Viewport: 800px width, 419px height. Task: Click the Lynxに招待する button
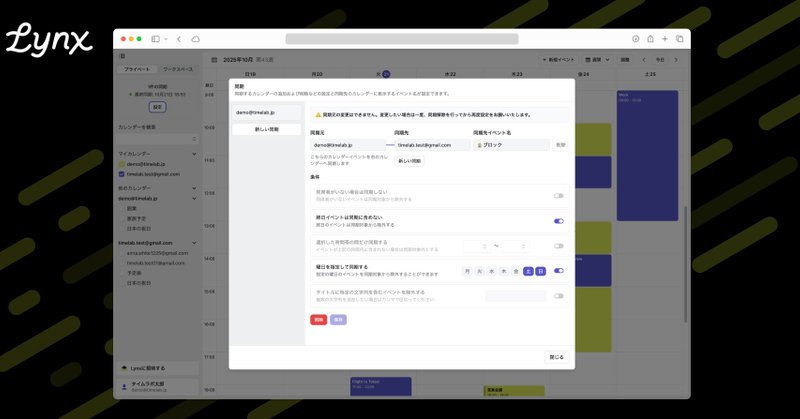158,368
